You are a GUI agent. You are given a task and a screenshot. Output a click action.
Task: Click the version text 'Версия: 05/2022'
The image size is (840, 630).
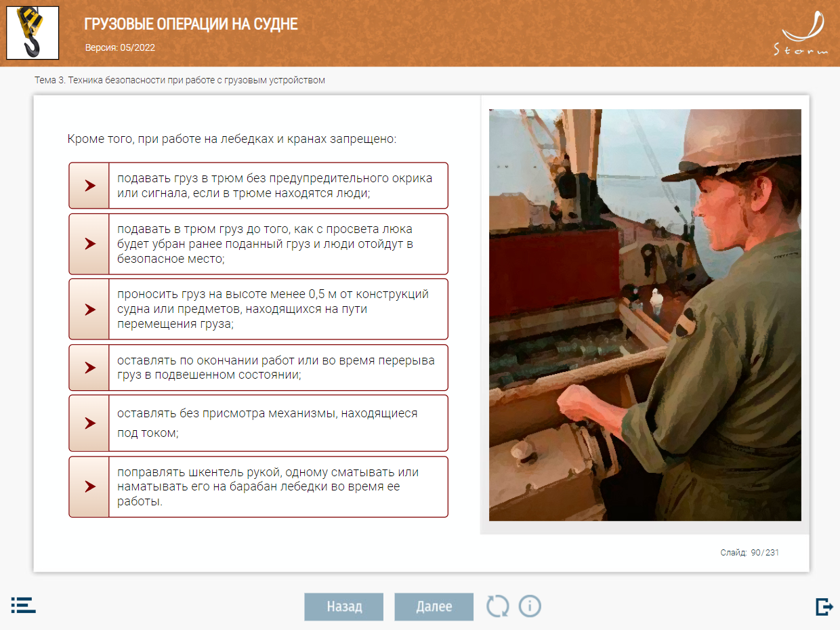point(121,48)
